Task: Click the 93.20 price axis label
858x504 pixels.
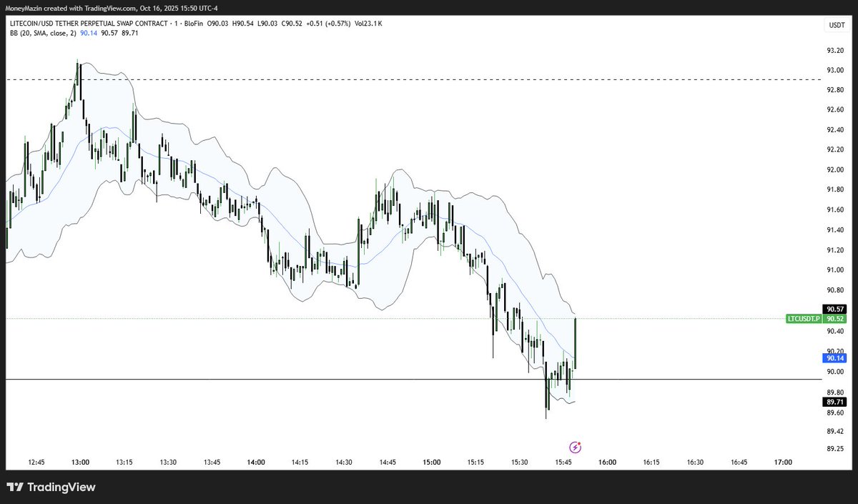Action: click(835, 50)
